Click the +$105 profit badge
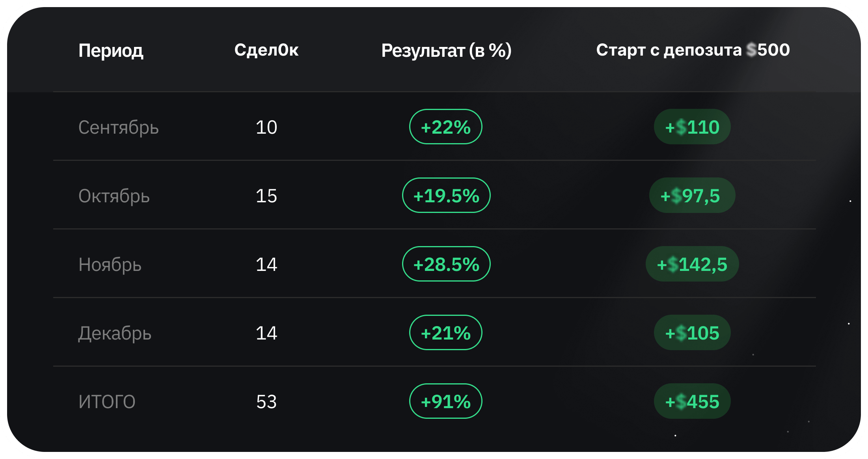 (x=692, y=333)
